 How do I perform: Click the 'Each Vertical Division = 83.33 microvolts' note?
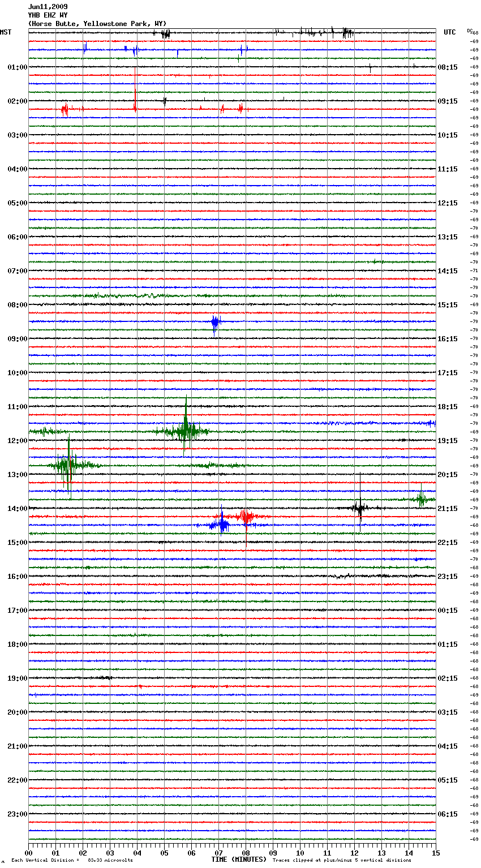pyautogui.click(x=72, y=861)
